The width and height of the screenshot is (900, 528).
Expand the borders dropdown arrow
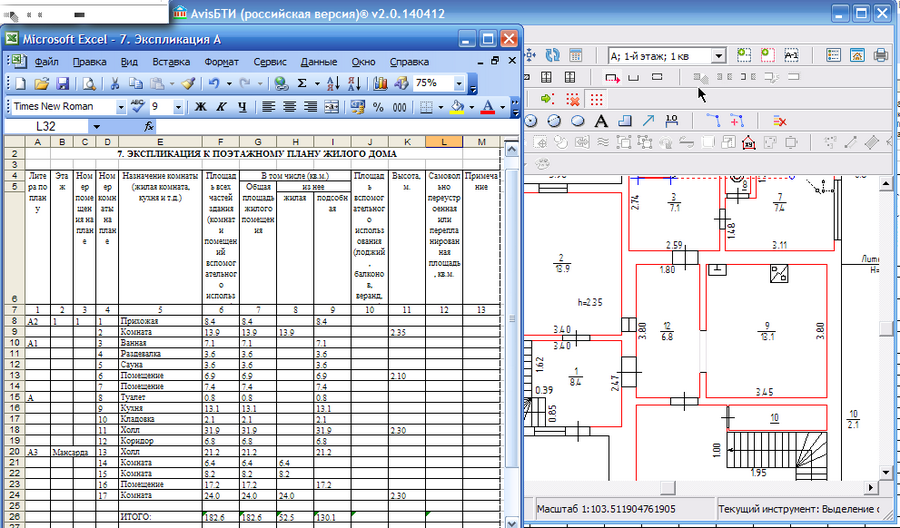pos(441,107)
